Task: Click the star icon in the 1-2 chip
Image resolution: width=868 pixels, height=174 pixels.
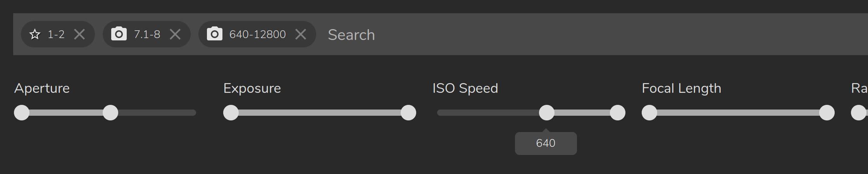Action: [x=35, y=35]
